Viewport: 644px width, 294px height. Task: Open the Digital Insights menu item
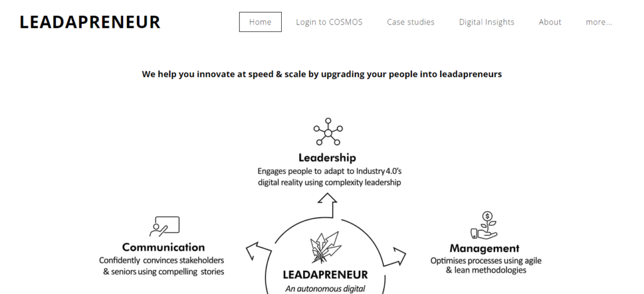click(x=487, y=22)
